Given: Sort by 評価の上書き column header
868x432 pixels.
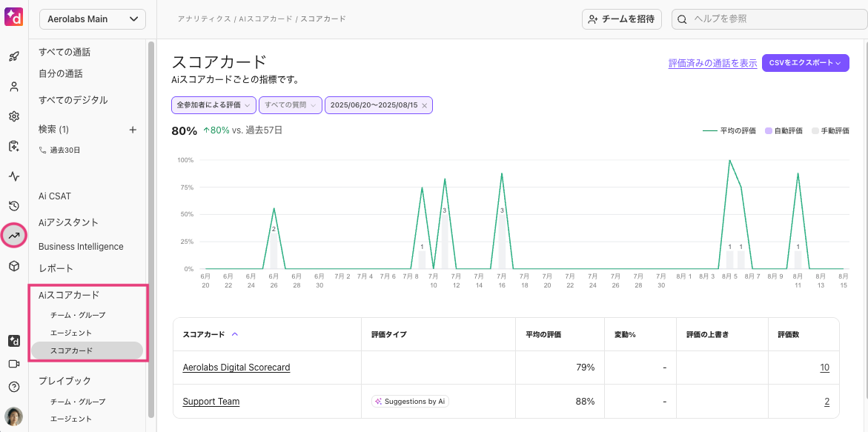Looking at the screenshot, I should pos(707,334).
